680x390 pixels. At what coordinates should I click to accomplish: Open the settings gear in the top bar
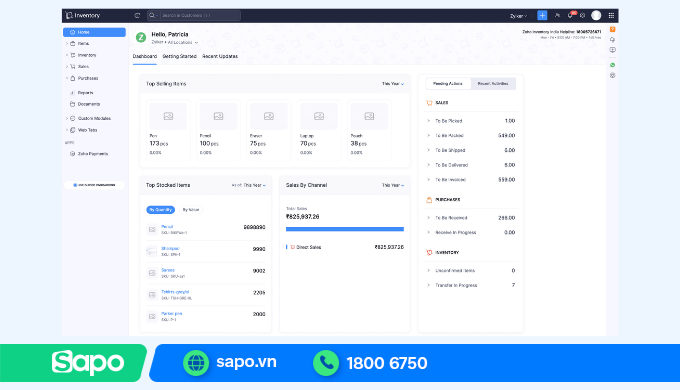[x=582, y=16]
